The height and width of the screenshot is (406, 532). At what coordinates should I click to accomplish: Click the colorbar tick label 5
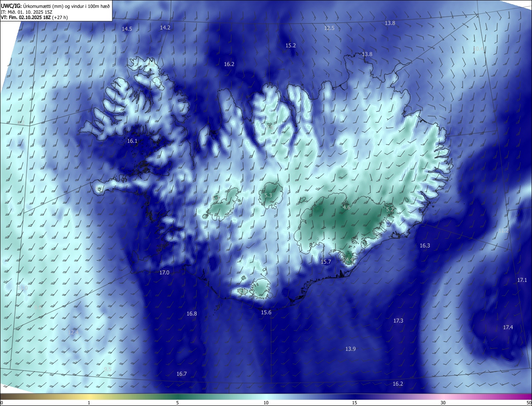[177, 403]
